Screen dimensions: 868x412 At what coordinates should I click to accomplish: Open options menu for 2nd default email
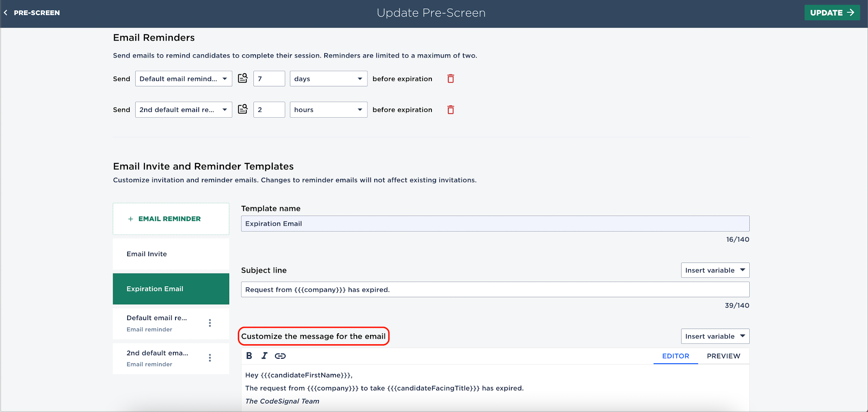pyautogui.click(x=210, y=358)
